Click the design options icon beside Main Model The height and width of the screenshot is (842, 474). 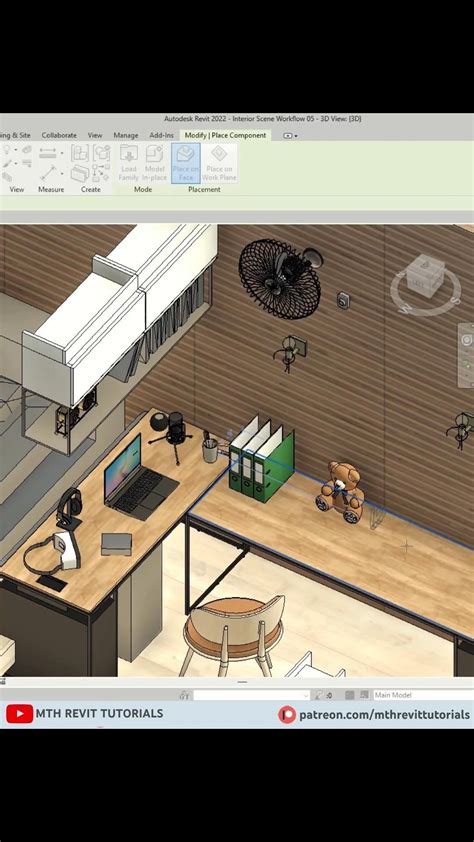pyautogui.click(x=365, y=695)
